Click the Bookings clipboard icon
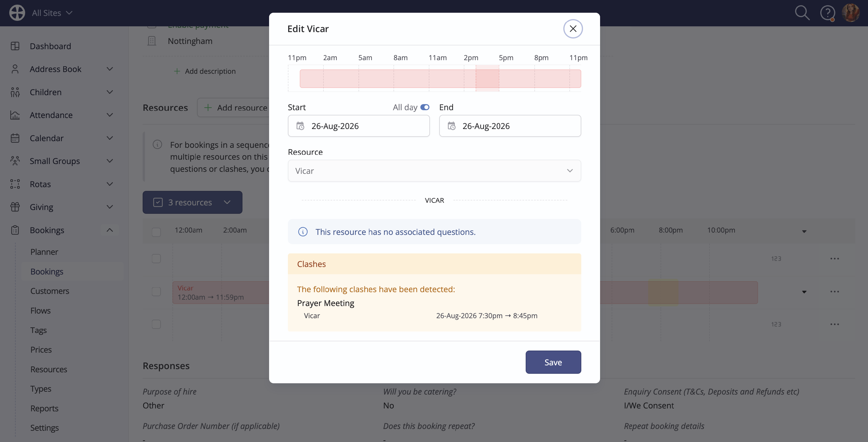This screenshot has width=868, height=442. click(x=15, y=230)
